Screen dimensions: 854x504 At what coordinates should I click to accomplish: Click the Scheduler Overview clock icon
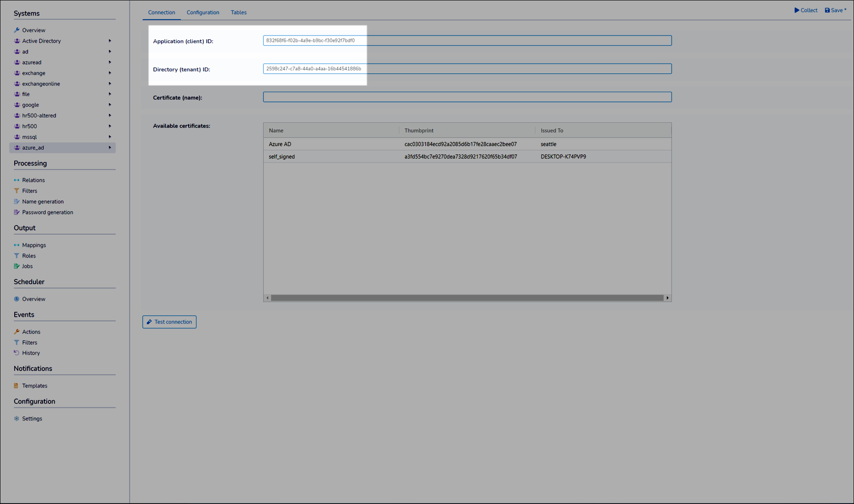(x=16, y=299)
